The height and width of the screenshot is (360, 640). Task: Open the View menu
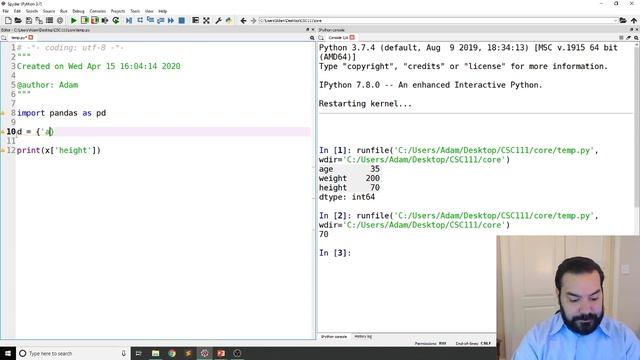pyautogui.click(x=149, y=11)
